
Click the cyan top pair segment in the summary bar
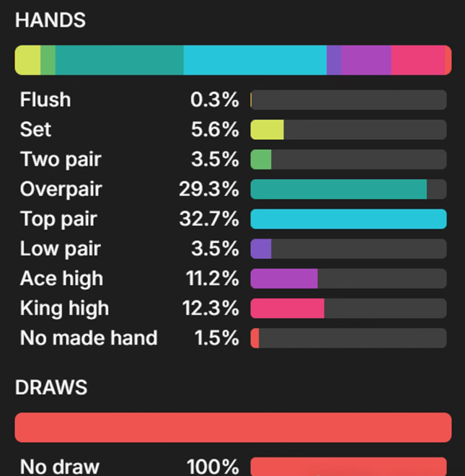255,60
